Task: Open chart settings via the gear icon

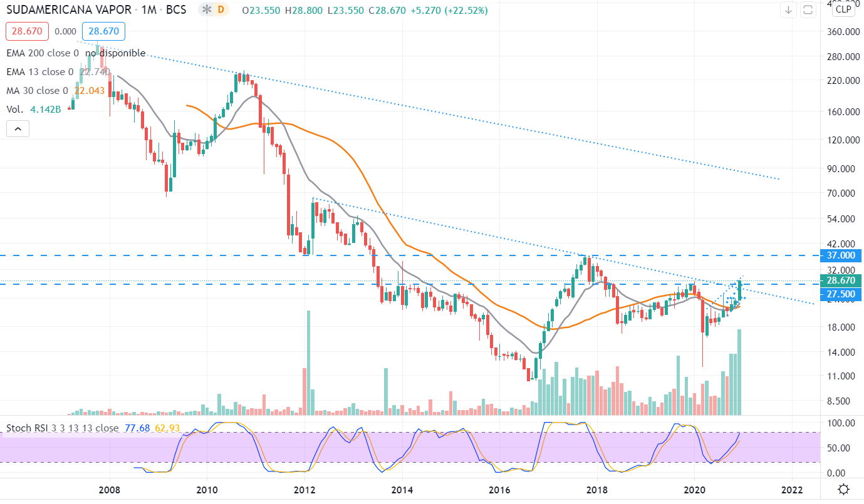Action: click(844, 489)
